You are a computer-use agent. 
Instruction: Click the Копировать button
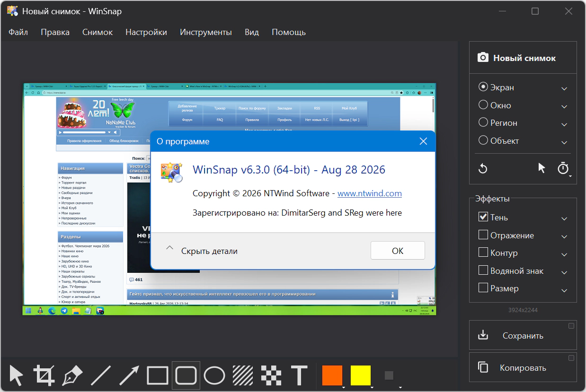523,367
